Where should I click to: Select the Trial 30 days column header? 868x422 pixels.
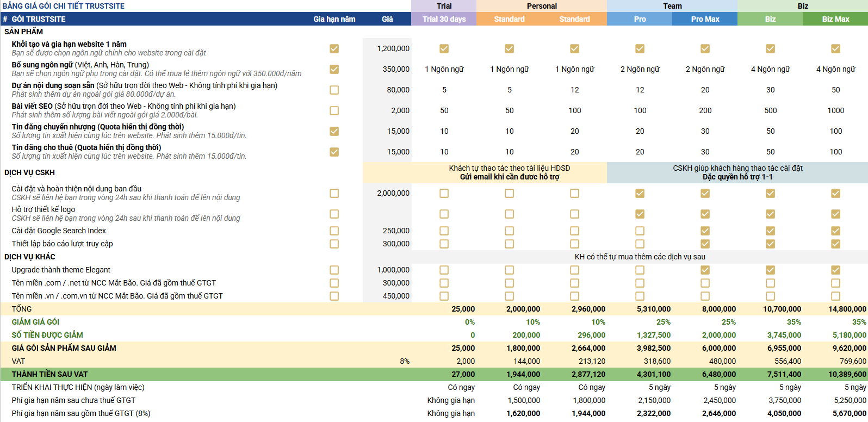tap(444, 19)
